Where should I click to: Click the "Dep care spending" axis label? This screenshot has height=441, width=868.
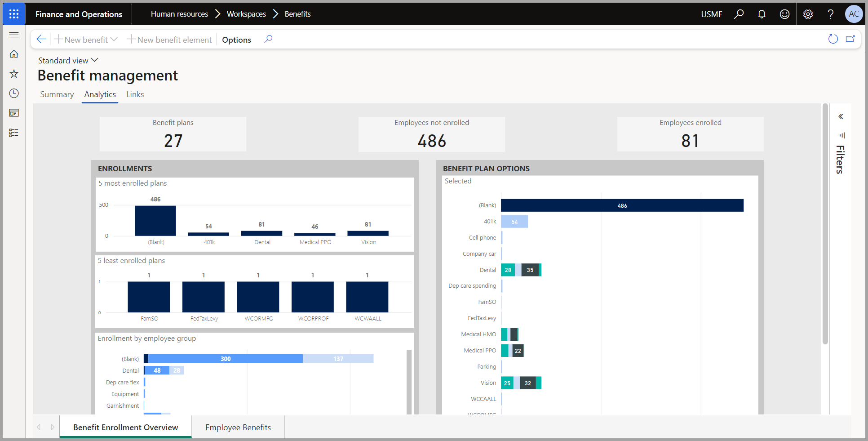point(472,286)
